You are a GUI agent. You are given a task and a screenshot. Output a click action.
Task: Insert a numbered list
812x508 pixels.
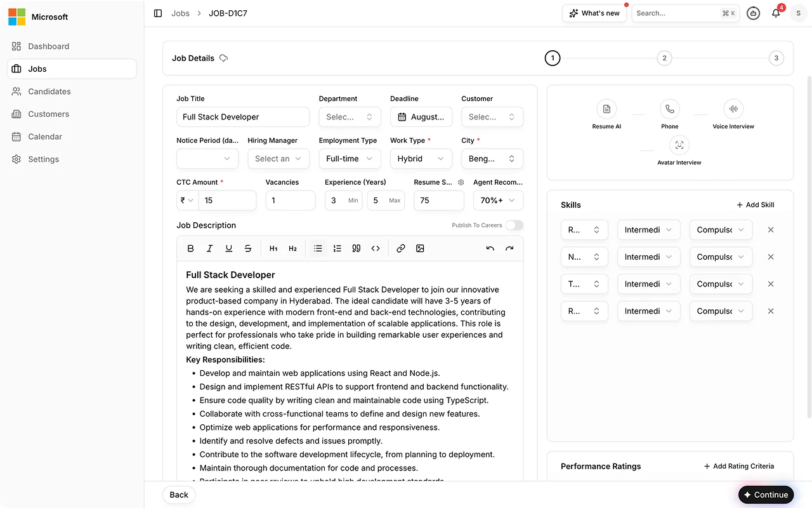tap(337, 248)
